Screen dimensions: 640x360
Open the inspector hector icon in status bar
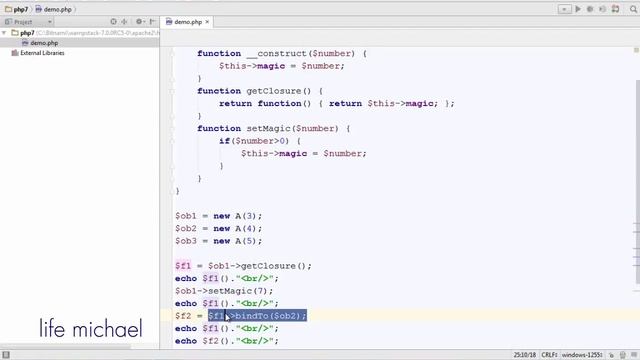click(623, 355)
